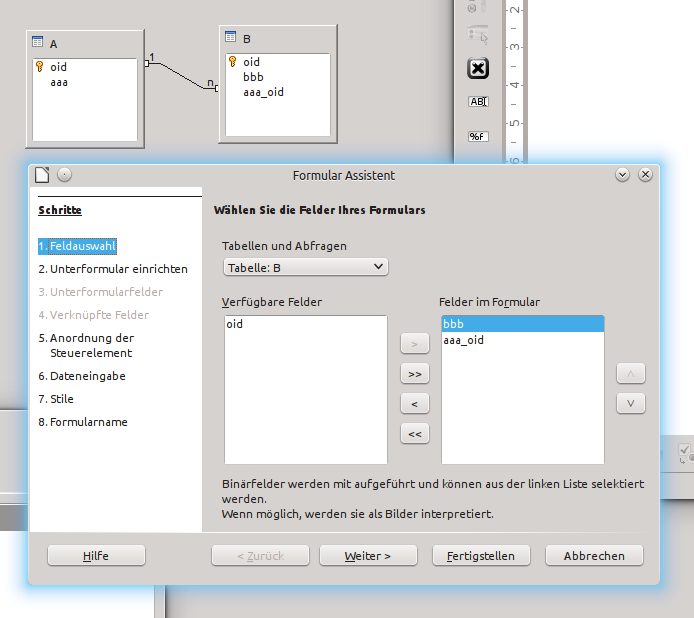Move field down with v button
The width and height of the screenshot is (694, 618).
(x=631, y=404)
